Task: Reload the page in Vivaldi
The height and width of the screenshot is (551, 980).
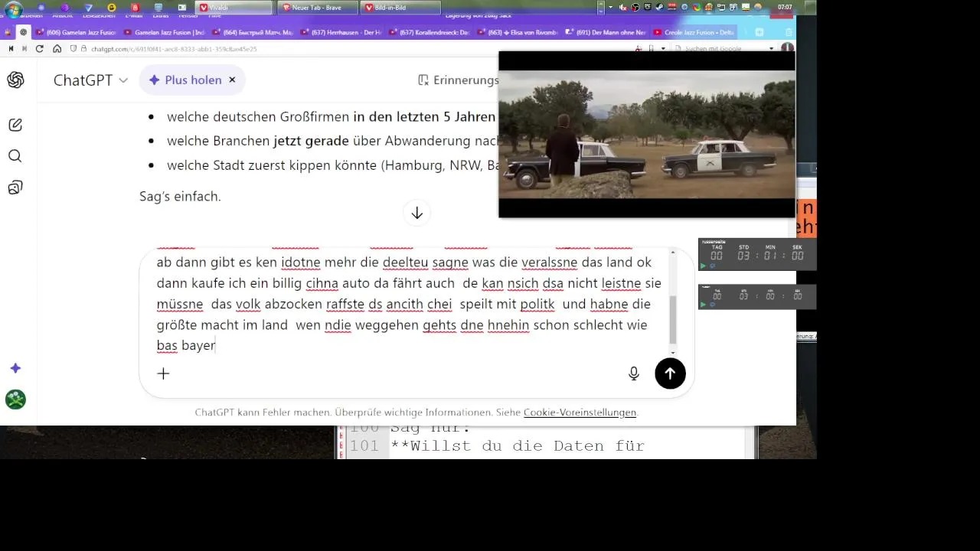Action: click(x=40, y=48)
